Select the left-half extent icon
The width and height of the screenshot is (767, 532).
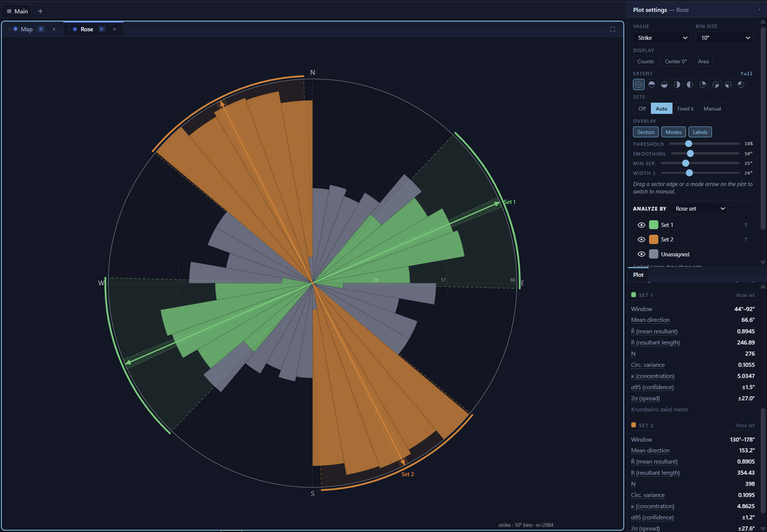[690, 84]
